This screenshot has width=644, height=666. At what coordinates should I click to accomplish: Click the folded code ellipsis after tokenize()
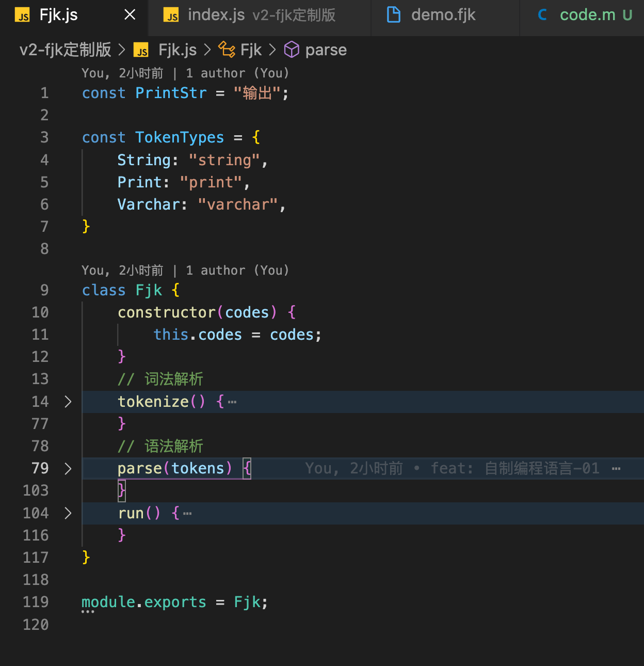click(232, 402)
